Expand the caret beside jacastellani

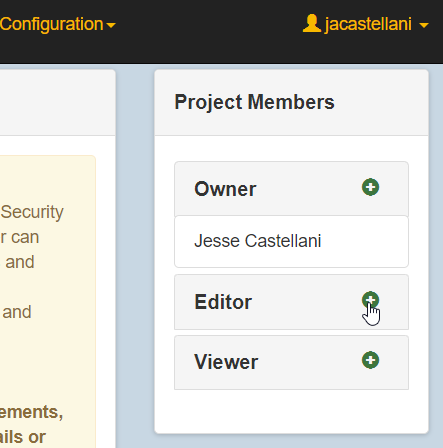pyautogui.click(x=424, y=25)
